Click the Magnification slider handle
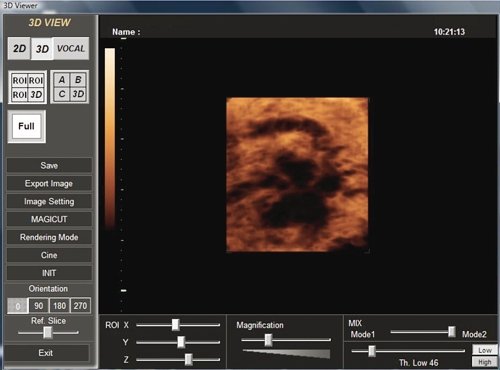The width and height of the screenshot is (500, 370). tap(268, 340)
